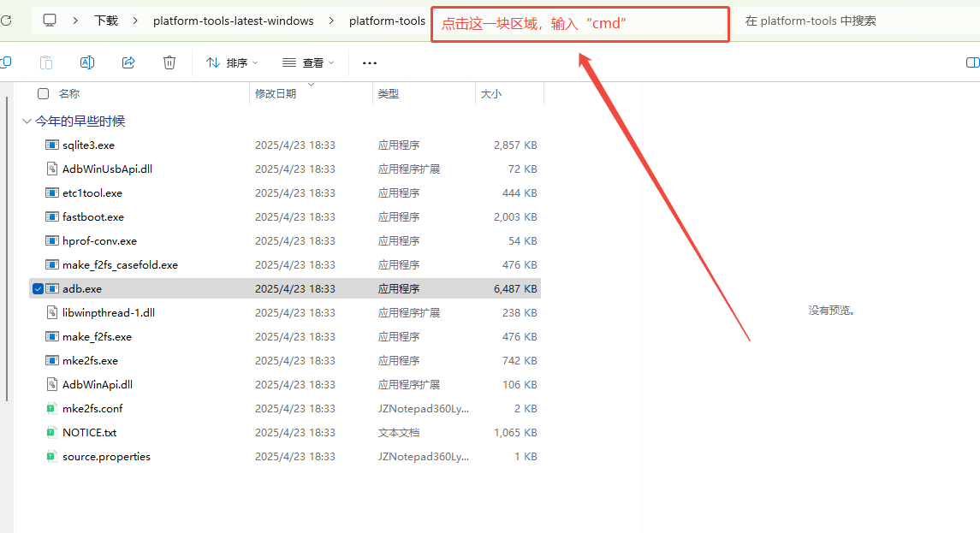This screenshot has width=980, height=533.
Task: Select the fastboot.exe file
Action: pyautogui.click(x=93, y=217)
